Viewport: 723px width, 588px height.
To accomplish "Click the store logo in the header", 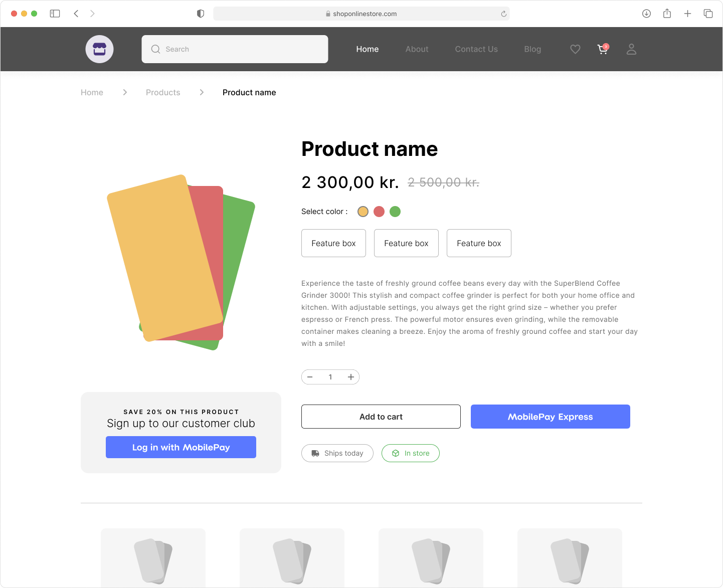I will tap(99, 49).
